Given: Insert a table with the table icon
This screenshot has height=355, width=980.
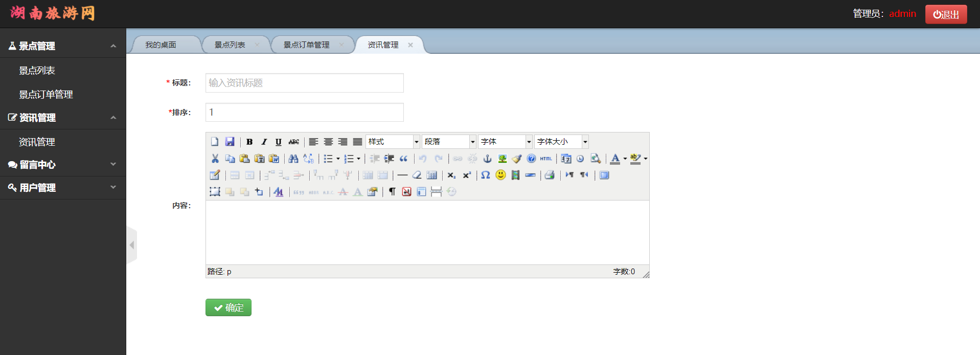Looking at the screenshot, I should (x=432, y=175).
